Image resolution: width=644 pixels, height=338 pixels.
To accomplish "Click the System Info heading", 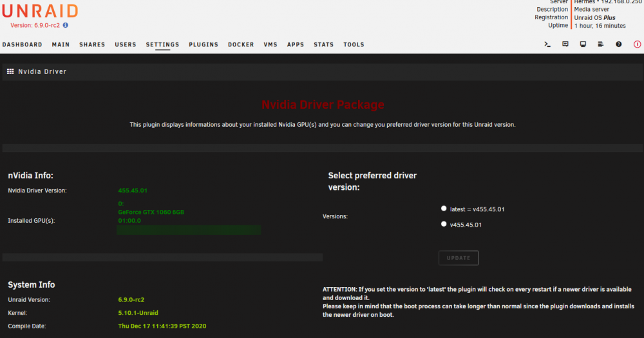I will (32, 285).
